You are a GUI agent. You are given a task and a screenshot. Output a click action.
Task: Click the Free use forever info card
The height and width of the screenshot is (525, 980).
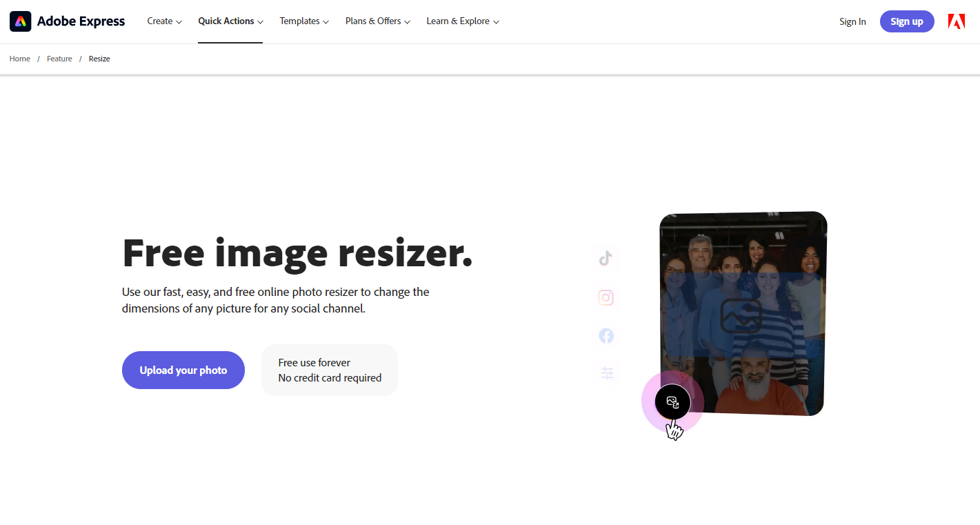coord(329,370)
